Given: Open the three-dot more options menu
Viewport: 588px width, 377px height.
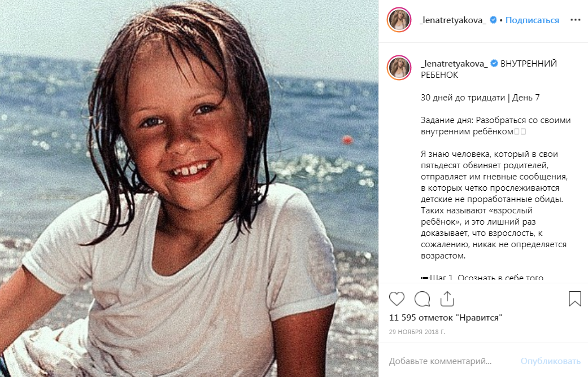Looking at the screenshot, I should click(x=575, y=20).
